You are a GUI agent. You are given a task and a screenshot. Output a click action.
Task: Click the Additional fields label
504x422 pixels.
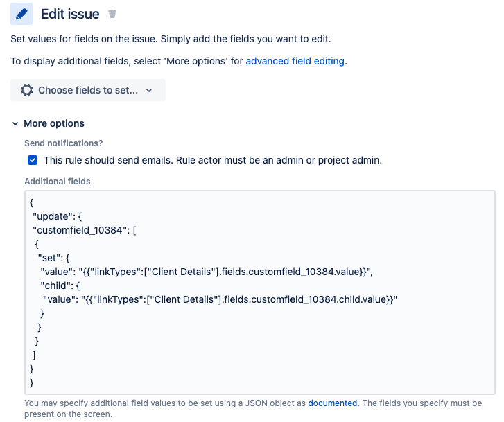(58, 182)
